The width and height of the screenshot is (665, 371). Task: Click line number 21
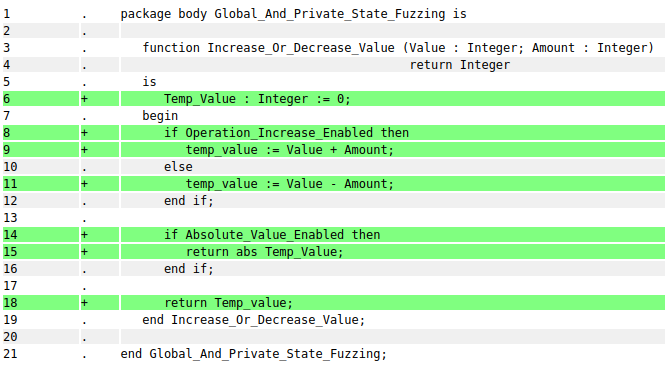10,354
